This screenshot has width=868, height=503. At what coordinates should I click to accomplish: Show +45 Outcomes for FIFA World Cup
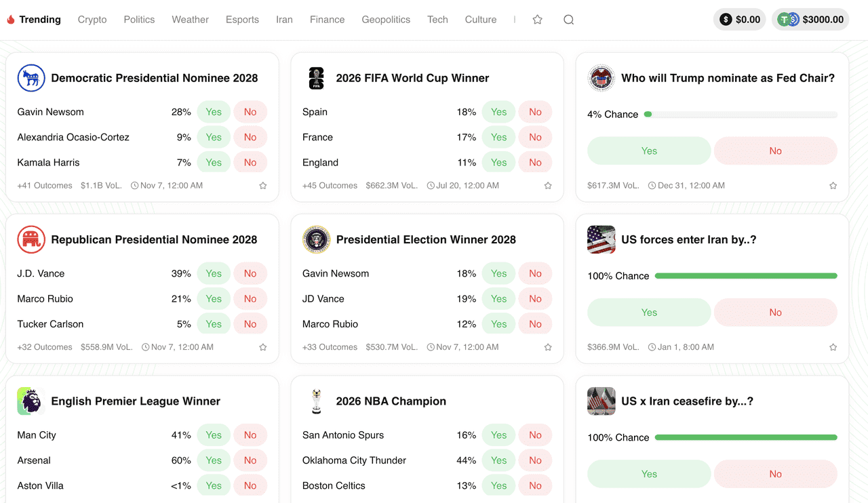pos(330,186)
